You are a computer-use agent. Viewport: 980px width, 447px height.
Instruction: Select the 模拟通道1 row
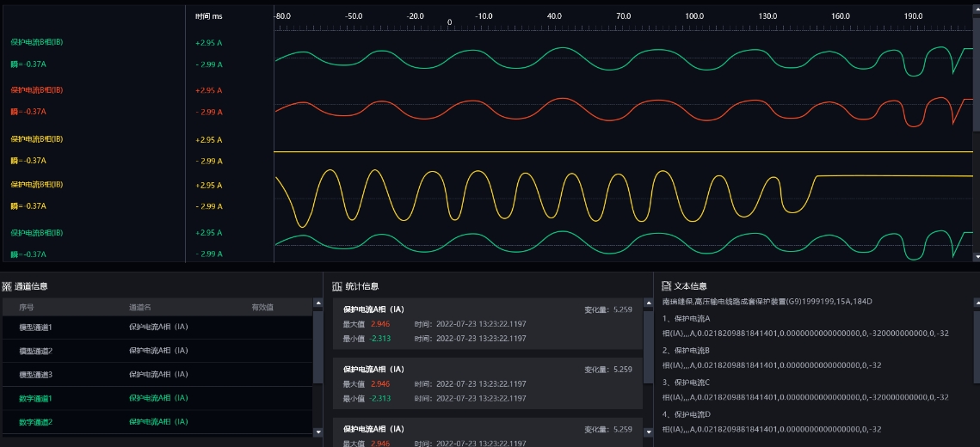157,328
